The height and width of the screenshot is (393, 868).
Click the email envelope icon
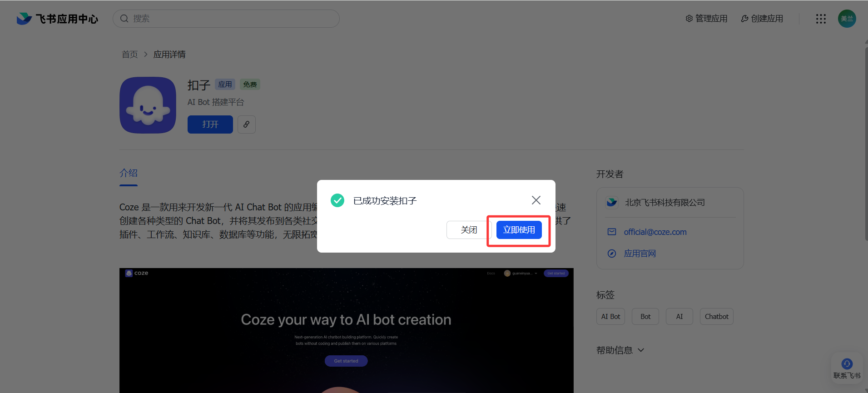point(612,232)
